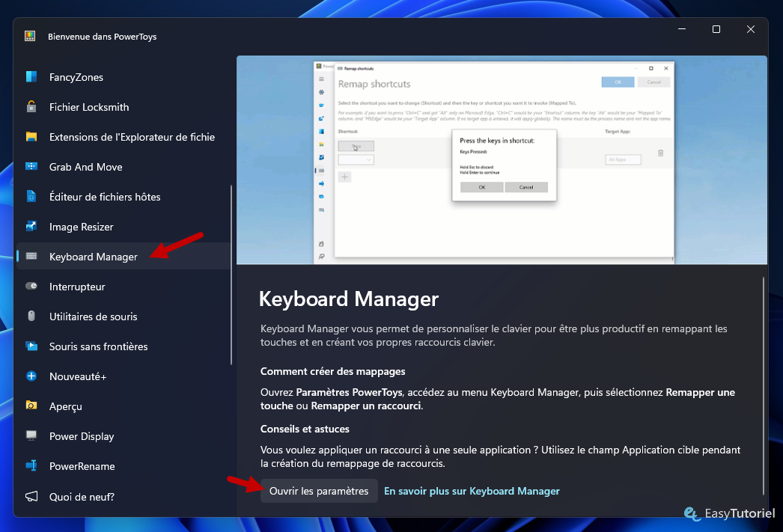
Task: Click the PowerRename icon
Action: [31, 466]
